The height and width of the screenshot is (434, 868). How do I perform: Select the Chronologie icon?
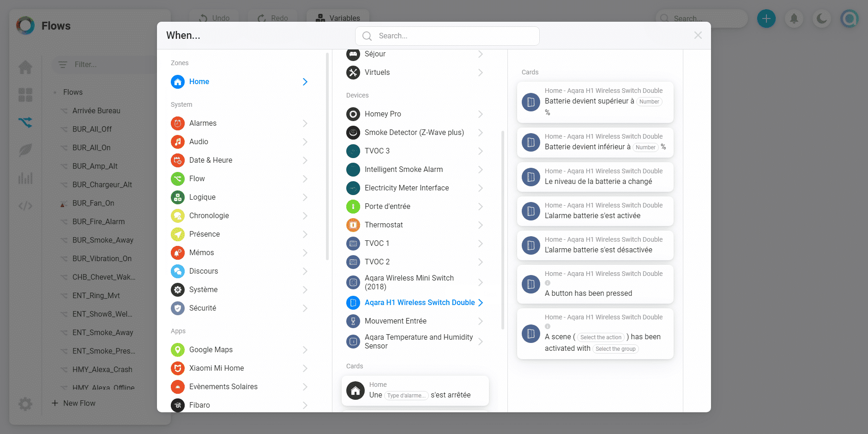pyautogui.click(x=178, y=215)
